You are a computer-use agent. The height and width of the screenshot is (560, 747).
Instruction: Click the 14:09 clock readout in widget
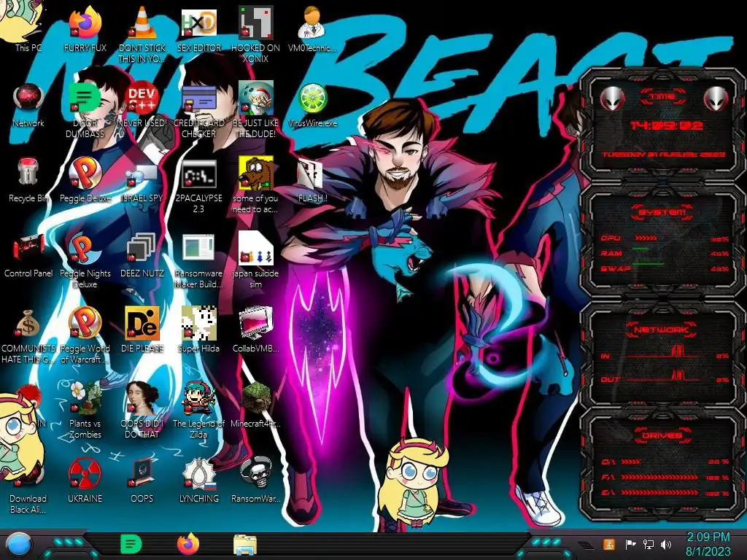point(666,125)
